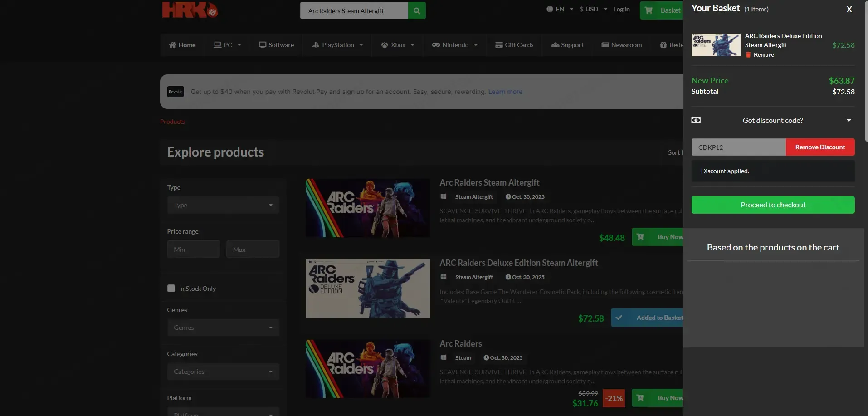
Task: Click the Min price input field
Action: pyautogui.click(x=194, y=249)
